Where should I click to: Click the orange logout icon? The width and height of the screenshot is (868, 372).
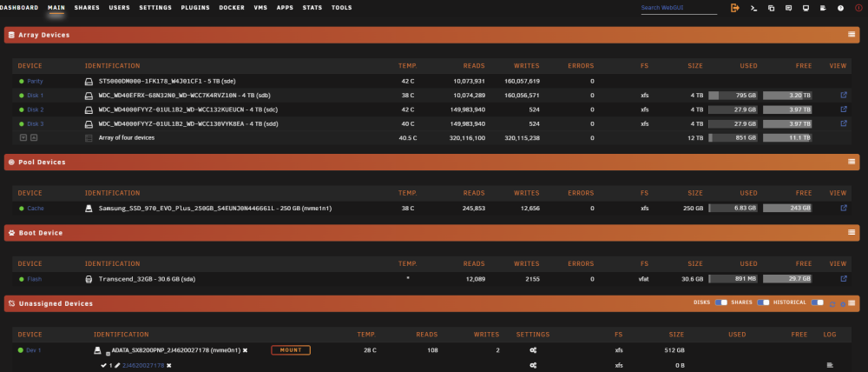click(734, 8)
